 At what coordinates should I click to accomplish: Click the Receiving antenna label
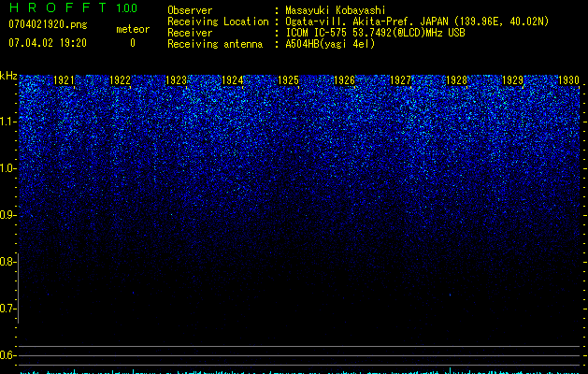(x=215, y=44)
